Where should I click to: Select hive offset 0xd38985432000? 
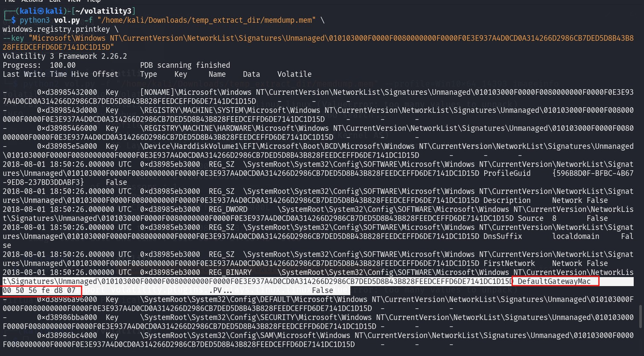click(67, 92)
